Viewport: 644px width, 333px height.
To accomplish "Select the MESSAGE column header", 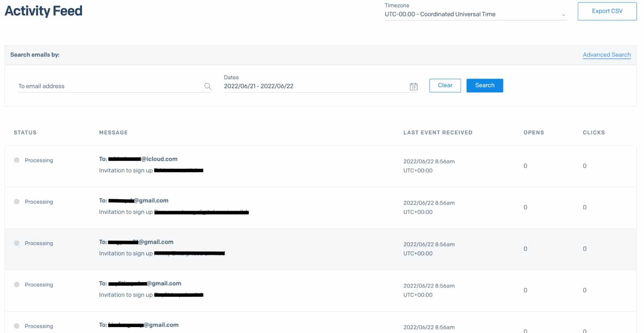I will (113, 132).
